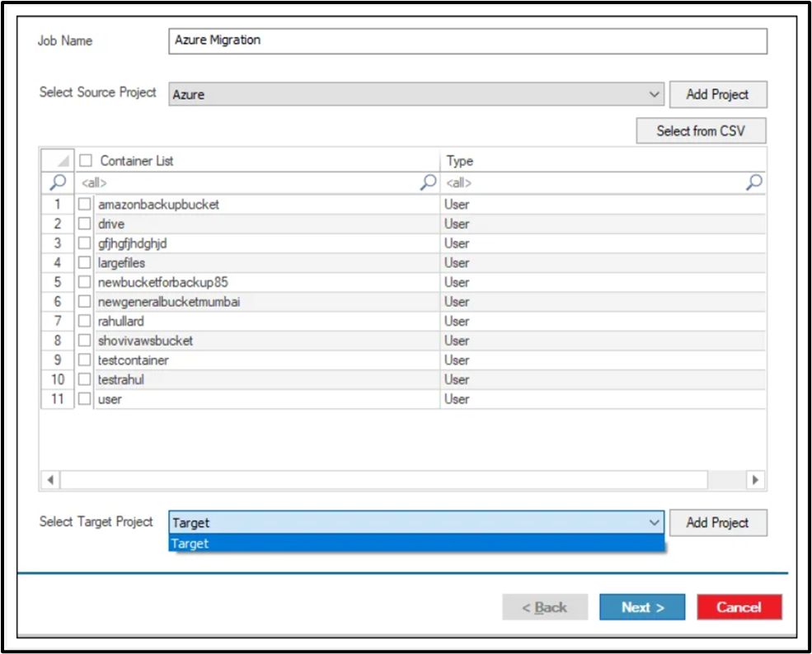Image resolution: width=812 pixels, height=654 pixels.
Task: Toggle the Container List header checkbox
Action: 86,160
